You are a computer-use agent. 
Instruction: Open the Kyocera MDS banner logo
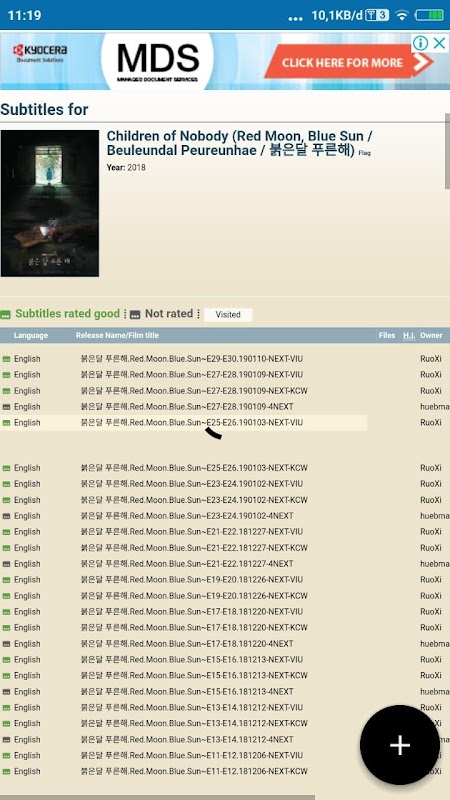158,61
